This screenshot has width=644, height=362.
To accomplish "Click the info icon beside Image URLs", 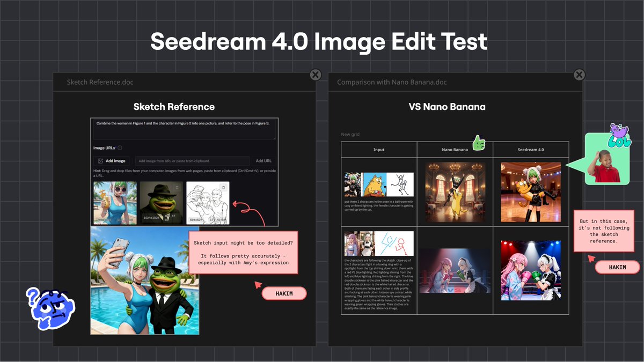I will (x=120, y=148).
